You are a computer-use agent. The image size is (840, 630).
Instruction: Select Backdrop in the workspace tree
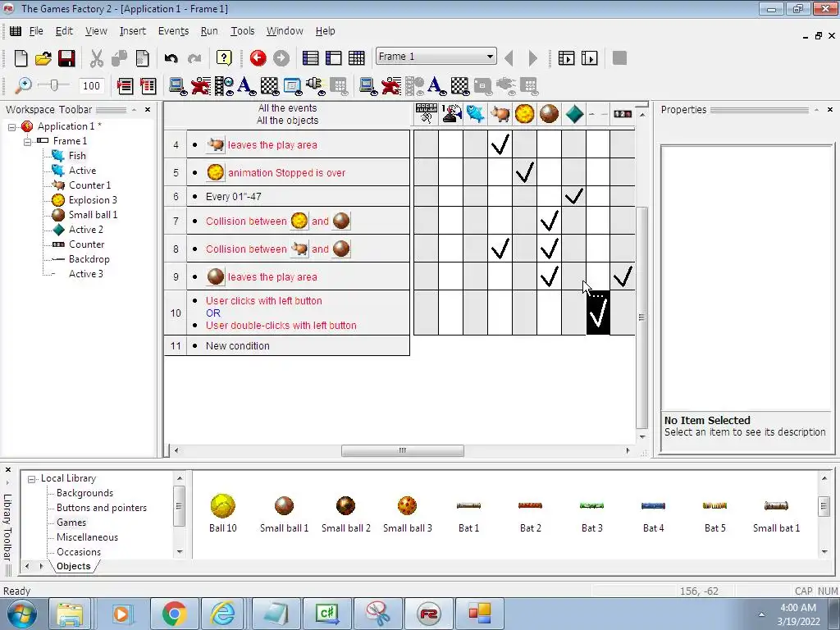click(x=89, y=259)
